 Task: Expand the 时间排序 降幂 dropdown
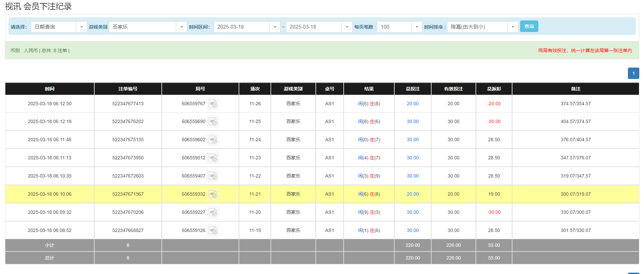(513, 27)
